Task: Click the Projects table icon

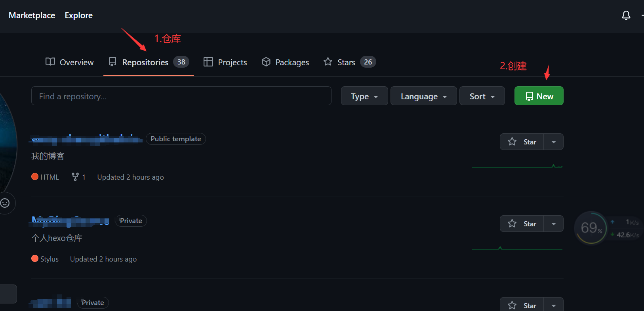Action: point(208,62)
